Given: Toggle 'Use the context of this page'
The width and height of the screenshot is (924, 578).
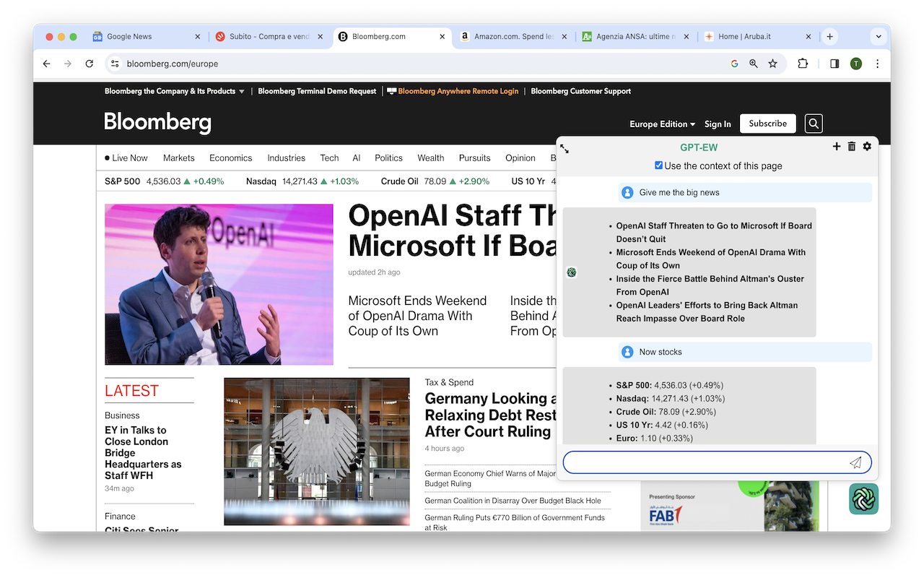Looking at the screenshot, I should [658, 165].
